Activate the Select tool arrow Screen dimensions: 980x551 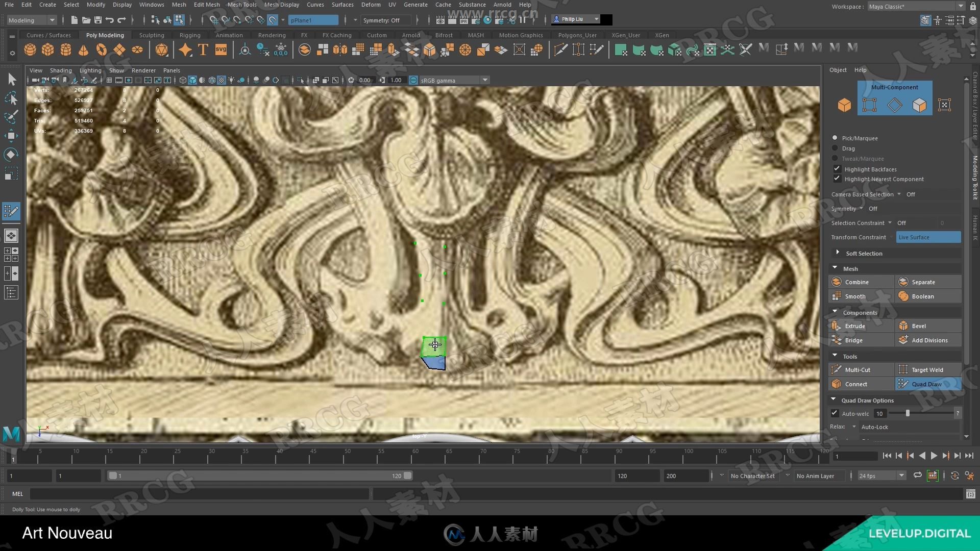[11, 79]
